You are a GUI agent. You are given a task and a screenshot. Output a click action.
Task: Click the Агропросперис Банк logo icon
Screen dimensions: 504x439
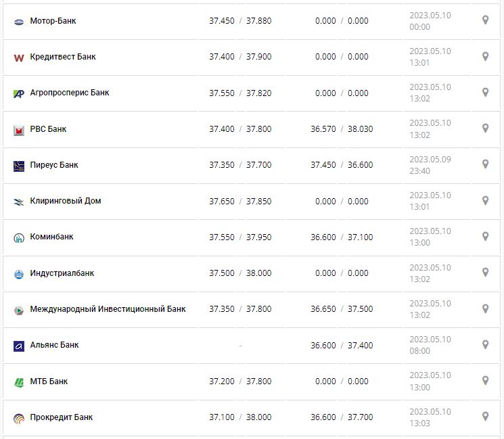[19, 93]
